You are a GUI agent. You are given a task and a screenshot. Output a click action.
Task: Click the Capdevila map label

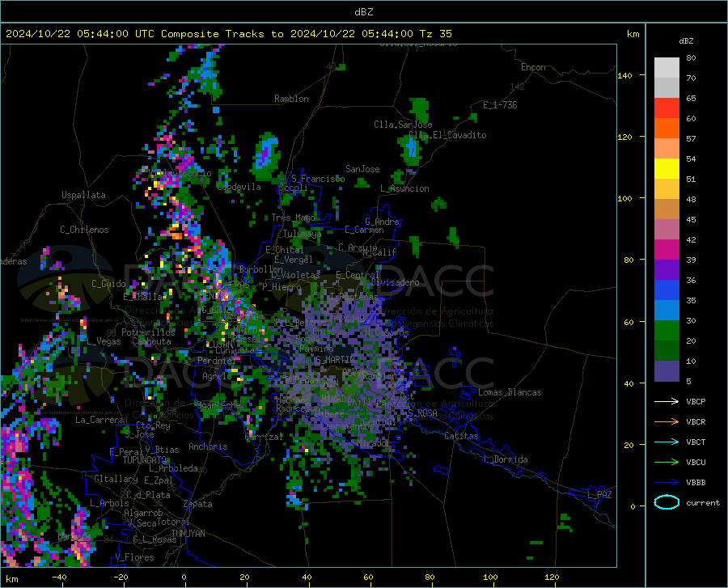pos(239,187)
